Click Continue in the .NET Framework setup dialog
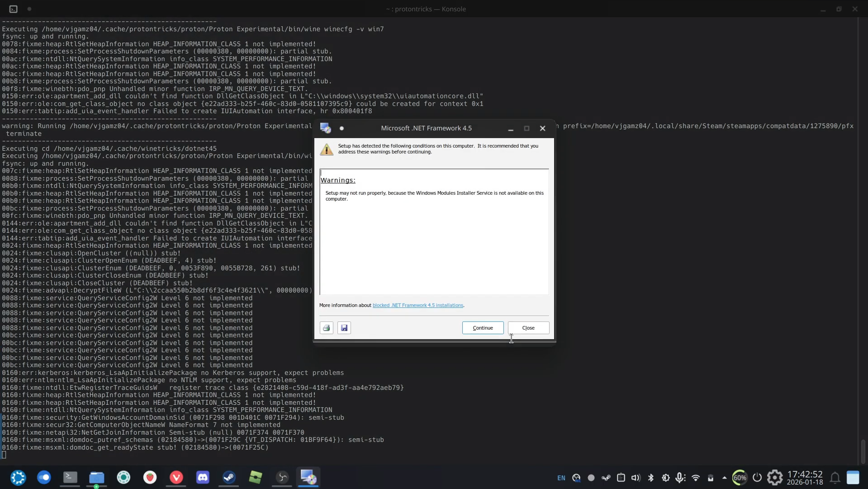The width and height of the screenshot is (868, 489). 483,328
